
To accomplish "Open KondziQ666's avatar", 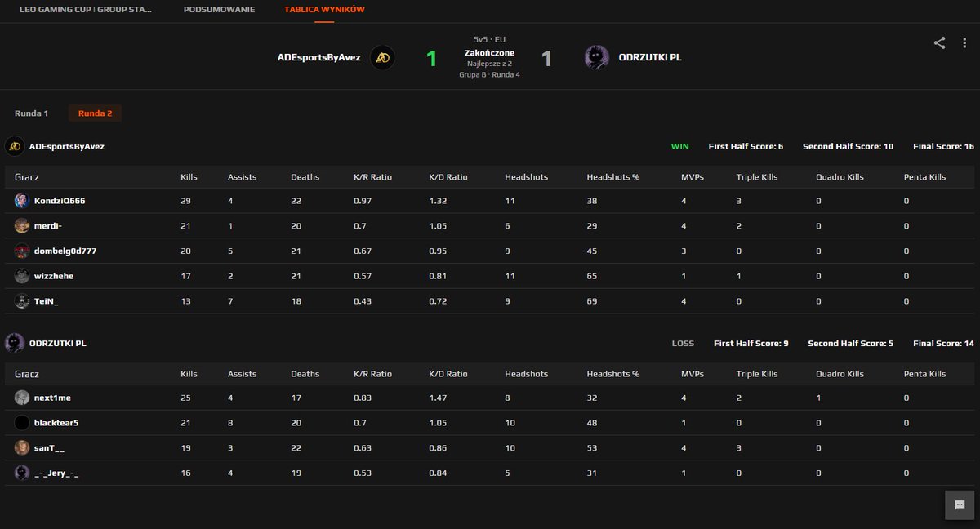I will pyautogui.click(x=20, y=201).
